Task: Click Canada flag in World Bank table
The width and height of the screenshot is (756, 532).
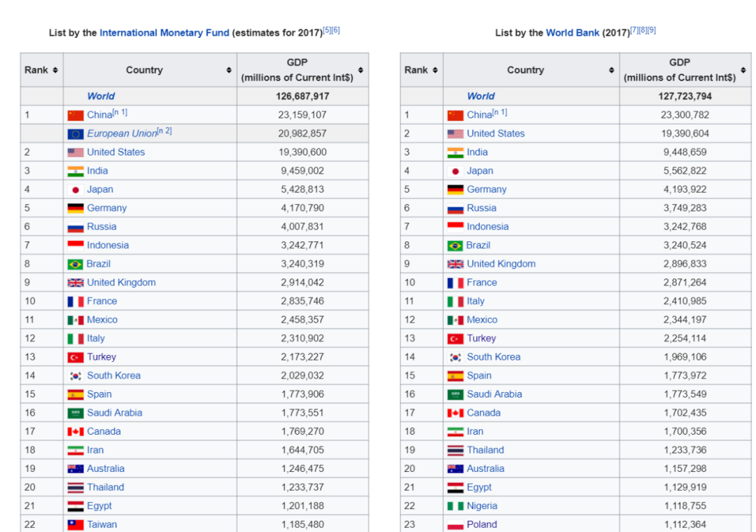Action: coord(455,413)
